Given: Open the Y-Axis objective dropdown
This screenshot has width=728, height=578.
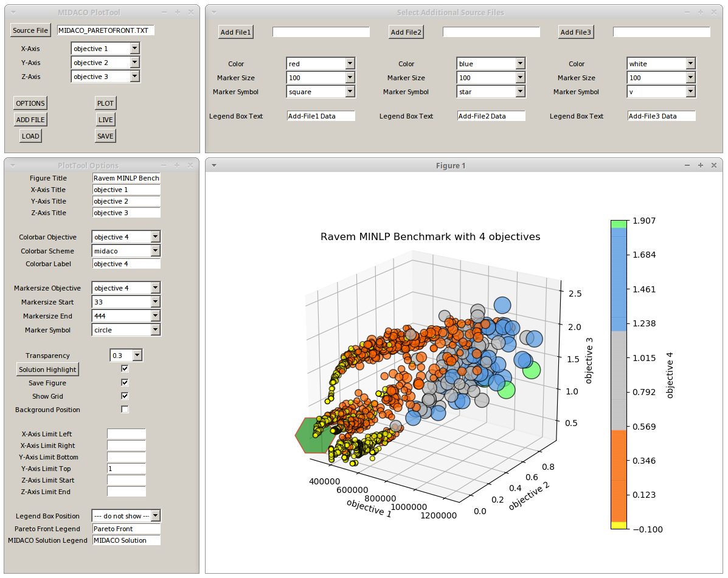Looking at the screenshot, I should click(x=105, y=63).
